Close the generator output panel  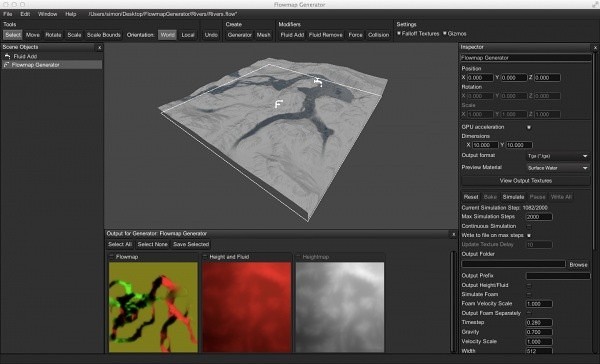[454, 234]
